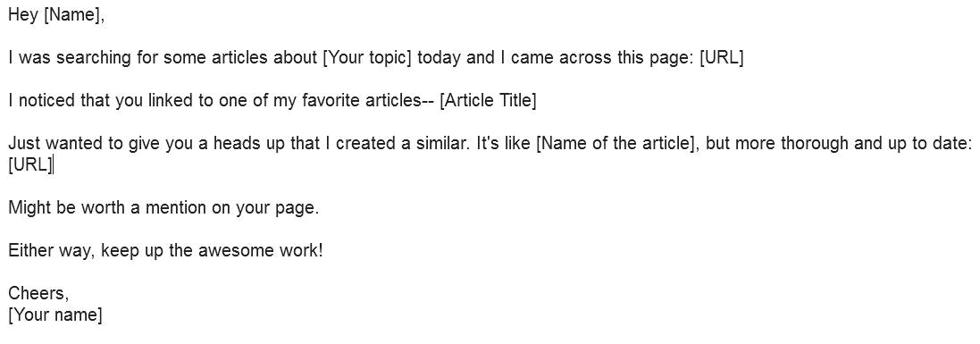Click the [URL] placeholder after 'this page:'
The width and height of the screenshot is (980, 344).
tap(721, 57)
